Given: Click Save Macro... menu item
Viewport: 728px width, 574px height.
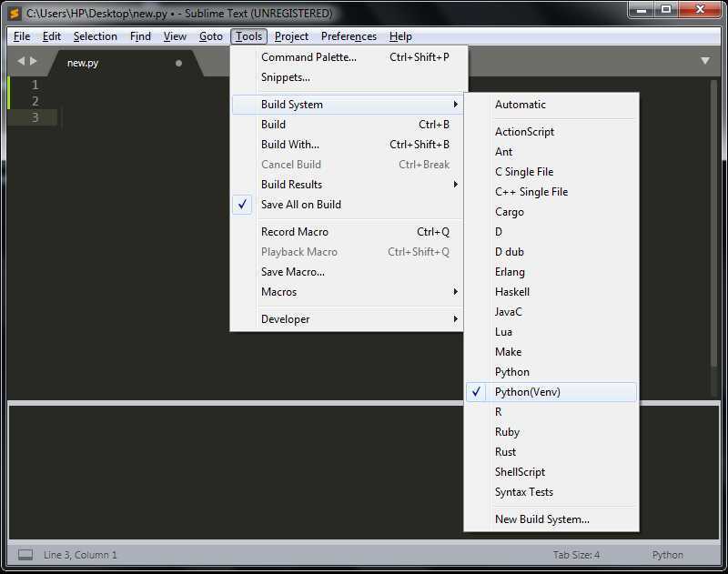Looking at the screenshot, I should coord(347,272).
